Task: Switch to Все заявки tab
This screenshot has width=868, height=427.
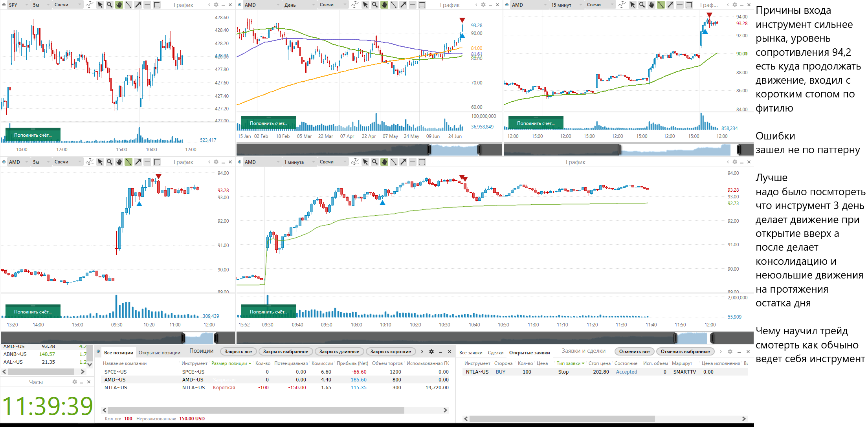Action: 471,352
